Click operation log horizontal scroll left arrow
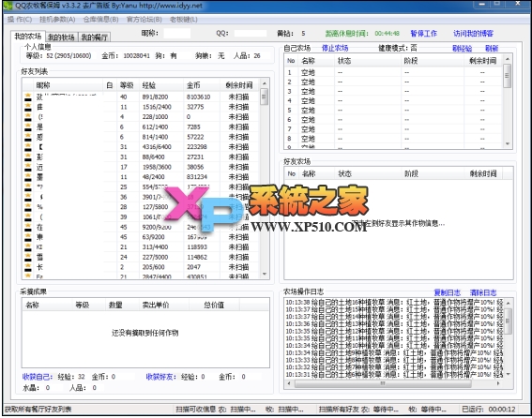The width and height of the screenshot is (532, 418). point(289,383)
